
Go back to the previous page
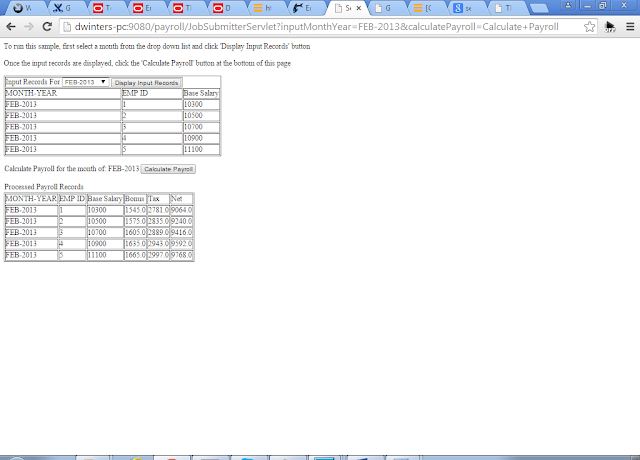11,27
